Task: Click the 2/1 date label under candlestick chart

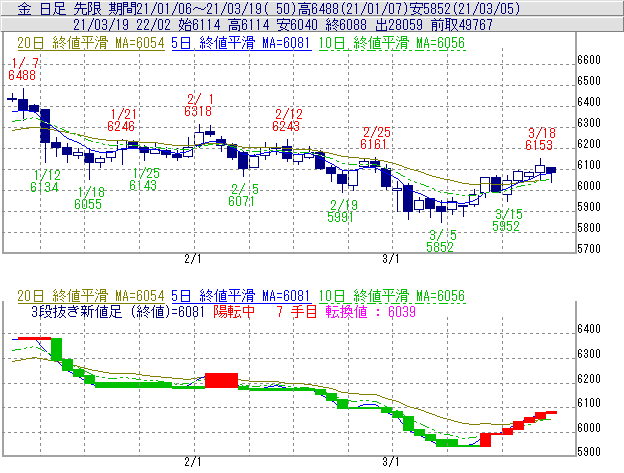Action: pos(193,259)
